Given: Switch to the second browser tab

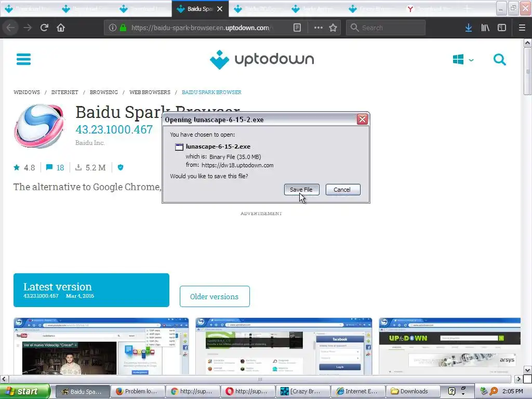Looking at the screenshot, I should 86,9.
